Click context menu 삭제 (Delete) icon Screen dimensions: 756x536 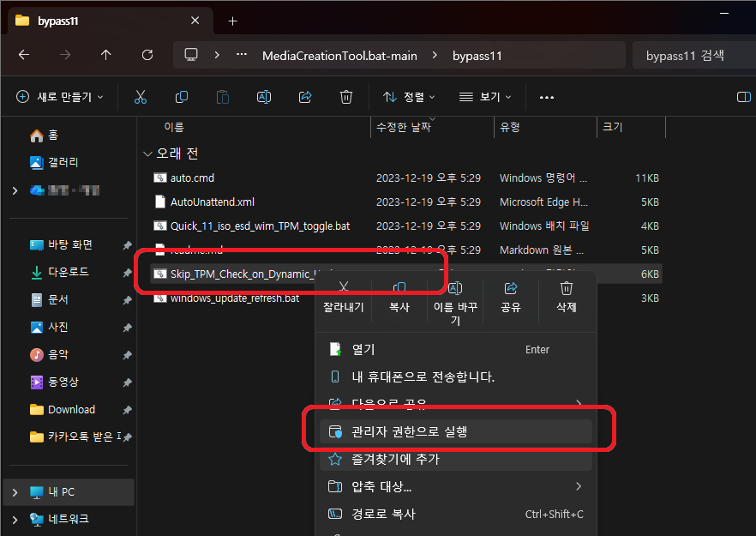(567, 288)
